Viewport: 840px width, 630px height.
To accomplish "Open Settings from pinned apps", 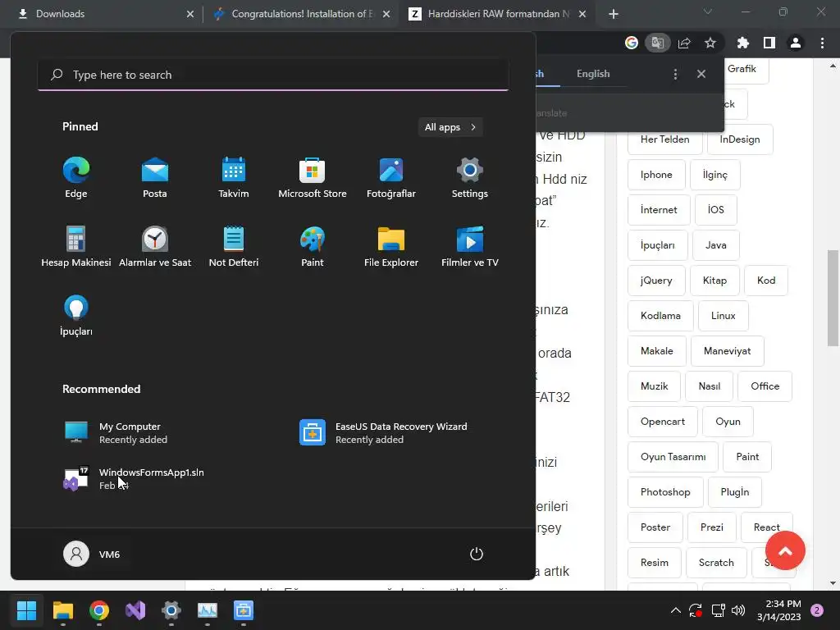I will click(470, 178).
